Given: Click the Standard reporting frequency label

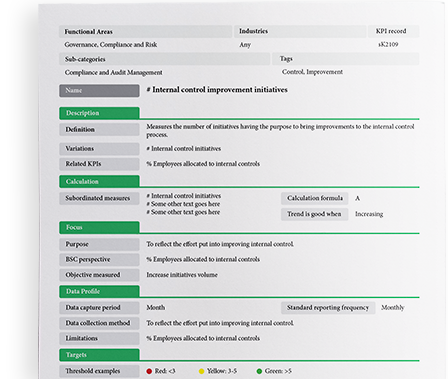Looking at the screenshot, I should click(x=328, y=308).
